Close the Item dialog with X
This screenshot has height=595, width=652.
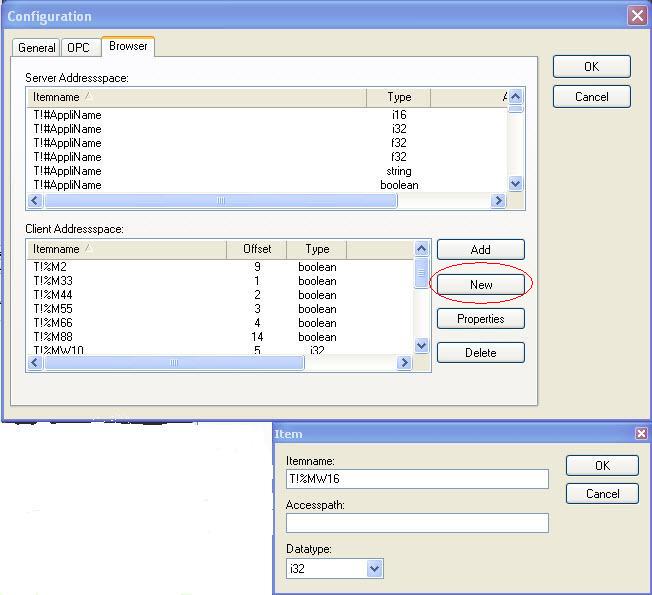641,433
